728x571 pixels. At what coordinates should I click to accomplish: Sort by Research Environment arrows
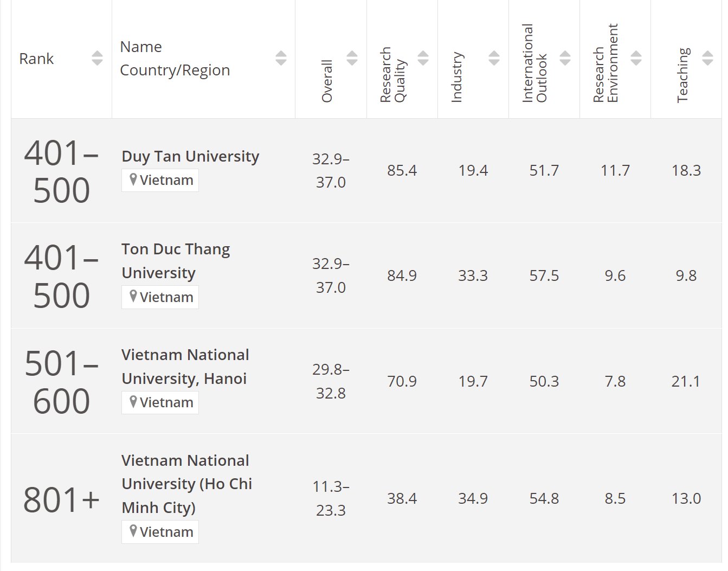pyautogui.click(x=636, y=58)
